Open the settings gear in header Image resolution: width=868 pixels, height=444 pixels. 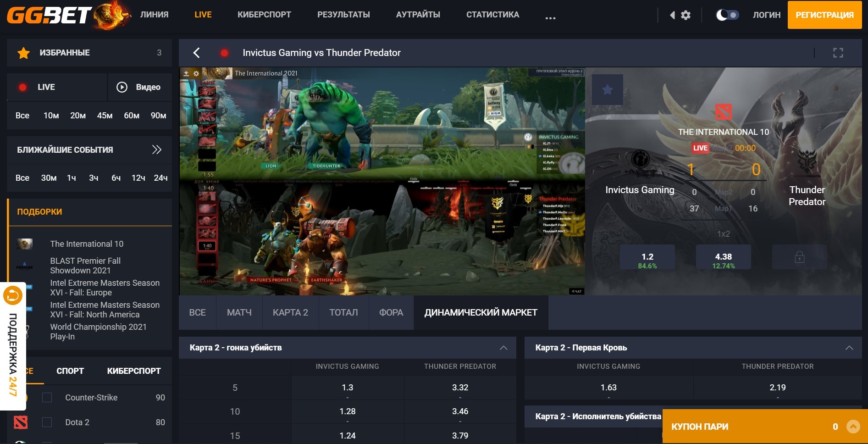coord(686,15)
